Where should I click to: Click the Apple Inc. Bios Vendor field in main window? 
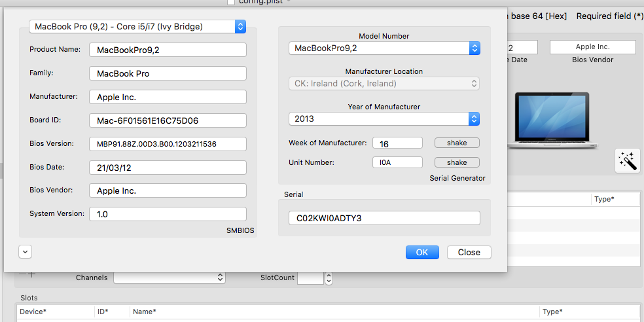point(593,47)
